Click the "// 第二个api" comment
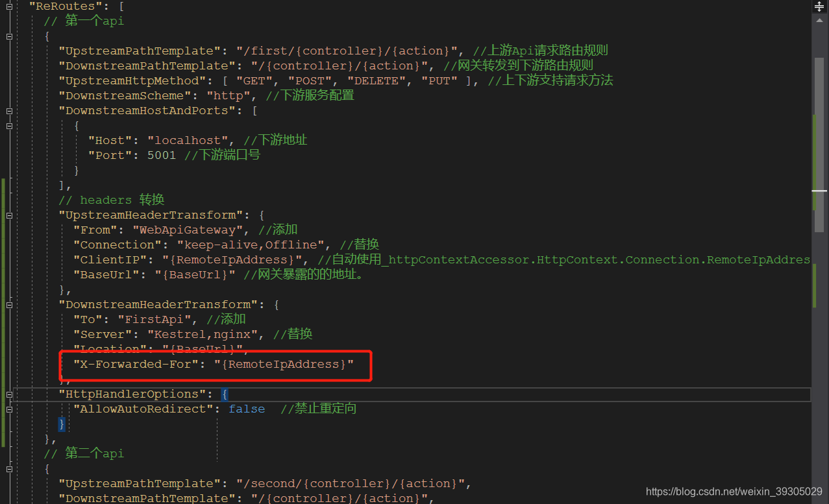 tap(84, 453)
